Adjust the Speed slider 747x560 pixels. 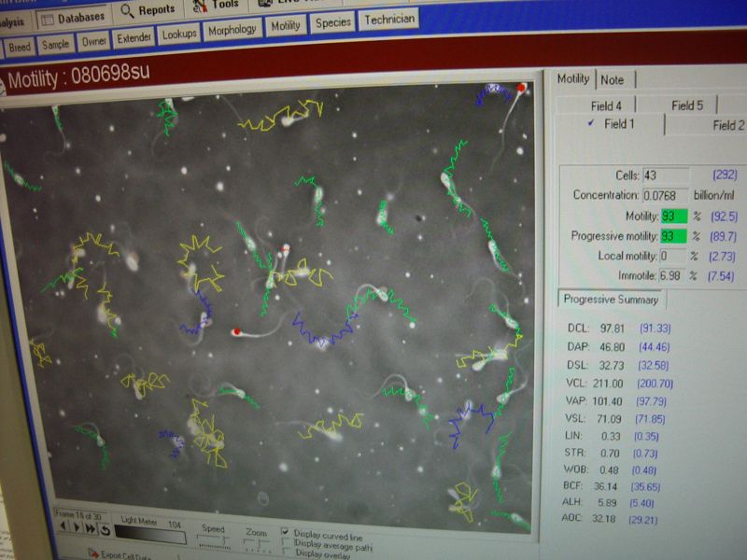[215, 541]
